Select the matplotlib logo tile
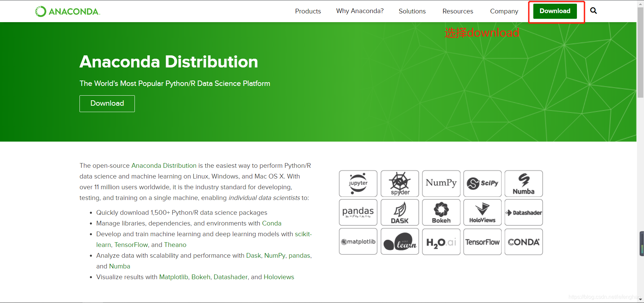This screenshot has height=303, width=644. click(x=358, y=242)
